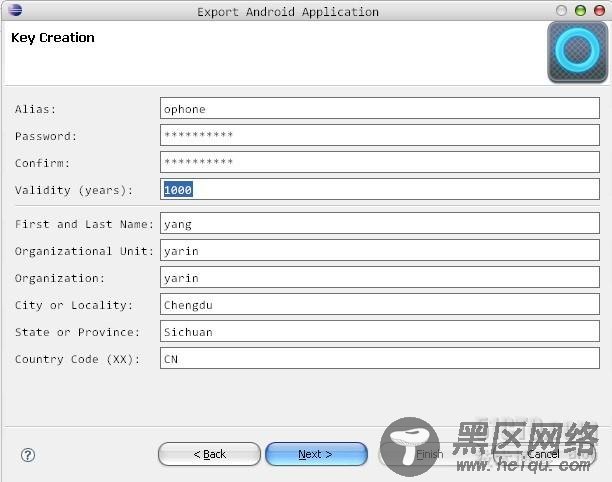Focus the Password field
This screenshot has width=612, height=482.
380,135
